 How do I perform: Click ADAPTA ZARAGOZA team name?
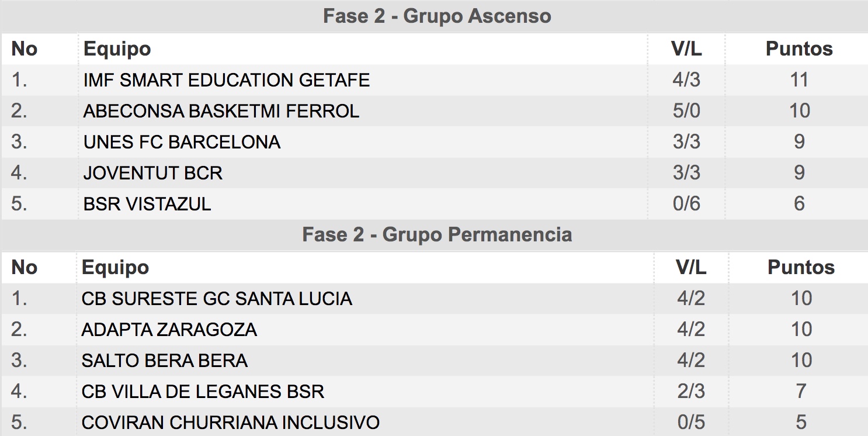coord(169,330)
